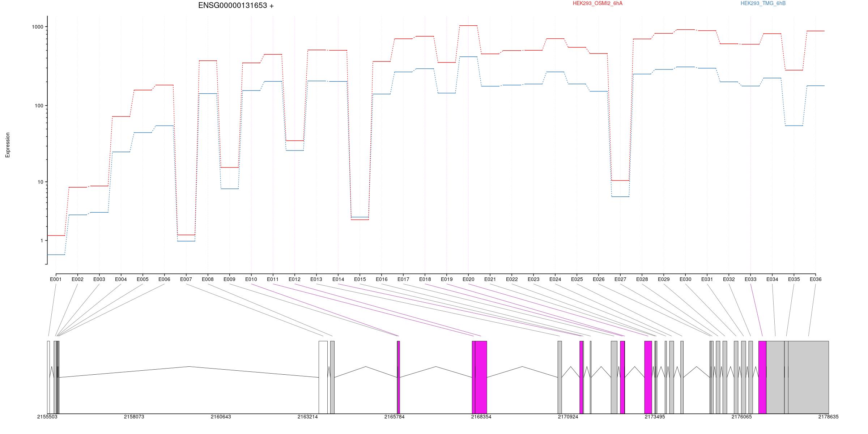Click genomic coordinate 2173495
Image resolution: width=868 pixels, height=434 pixels.
tap(655, 417)
